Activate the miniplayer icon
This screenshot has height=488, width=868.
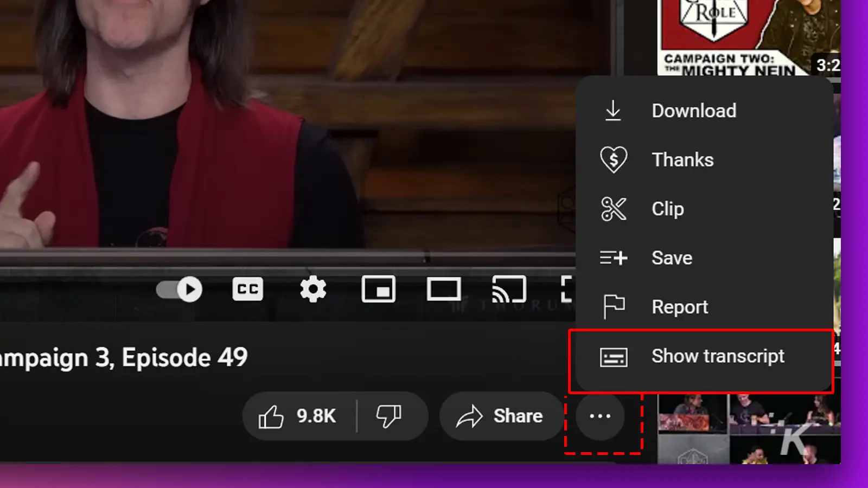pos(378,289)
